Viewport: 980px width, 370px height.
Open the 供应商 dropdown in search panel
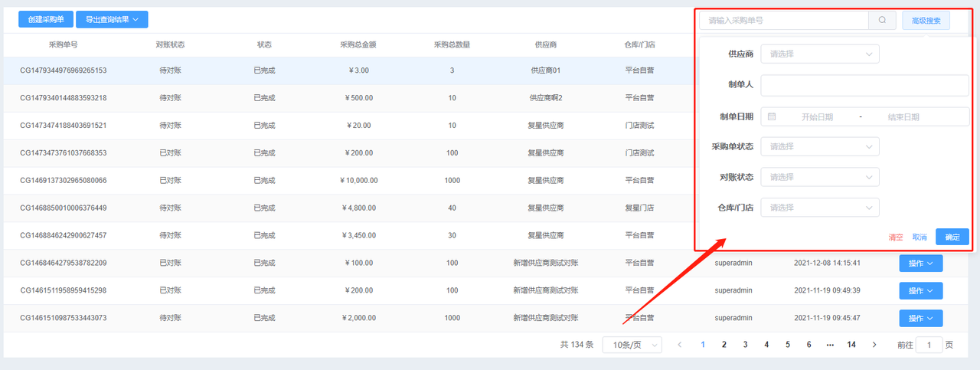(819, 54)
